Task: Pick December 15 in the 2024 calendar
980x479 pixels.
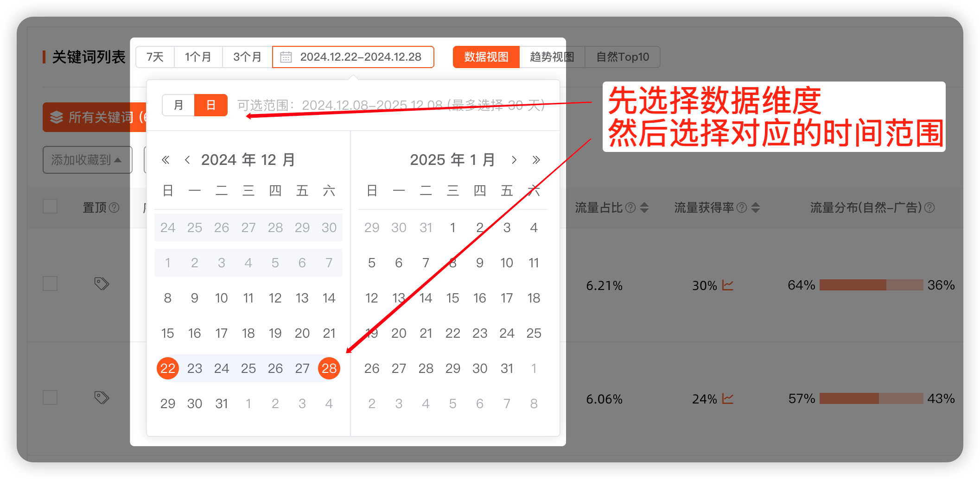Action: [167, 333]
